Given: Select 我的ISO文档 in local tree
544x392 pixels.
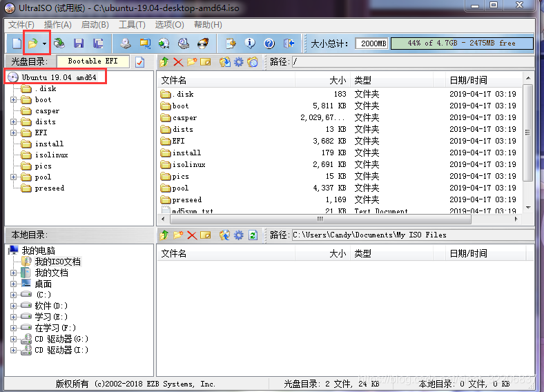Looking at the screenshot, I should [x=57, y=262].
